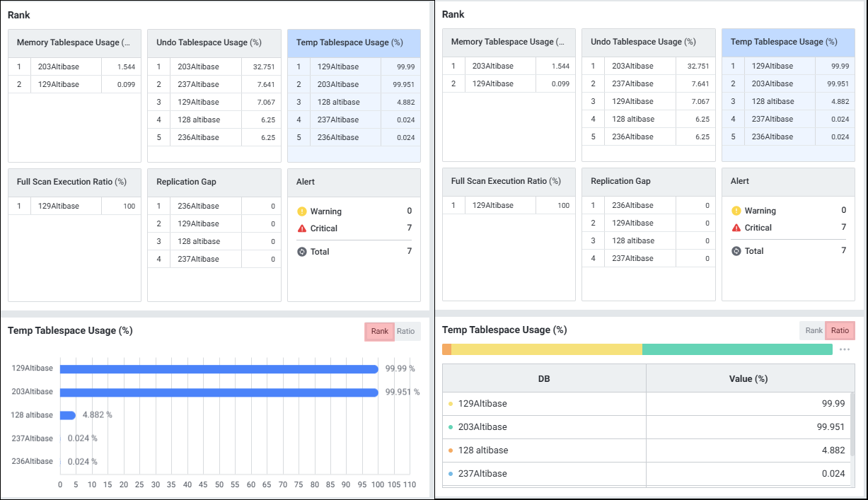Click the red Critical triangle icon in right dashboard
The image size is (868, 500).
[736, 228]
